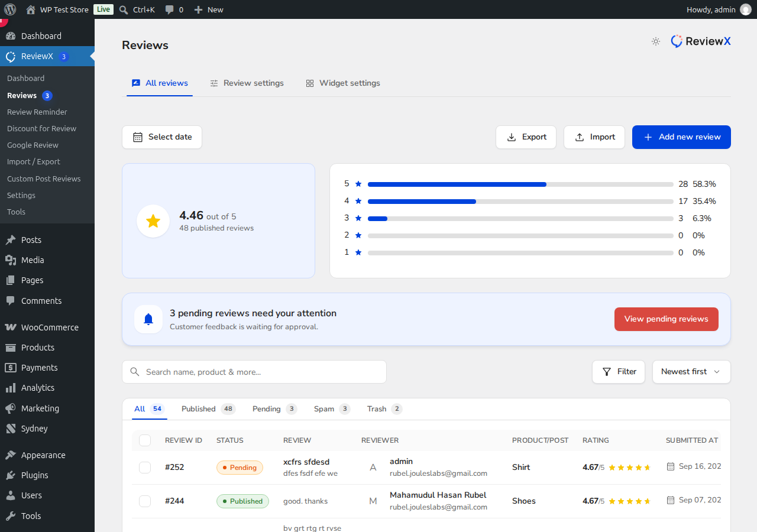
Task: Open the Media menu icon
Action: [11, 260]
